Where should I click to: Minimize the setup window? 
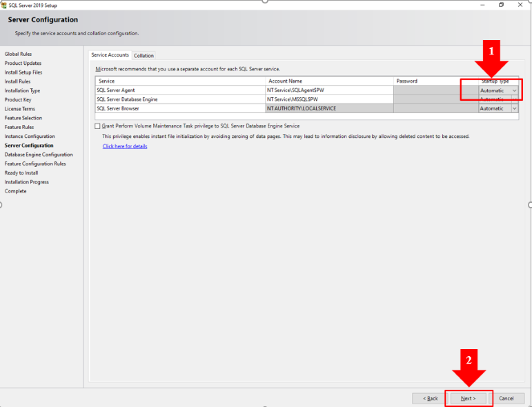(x=482, y=5)
